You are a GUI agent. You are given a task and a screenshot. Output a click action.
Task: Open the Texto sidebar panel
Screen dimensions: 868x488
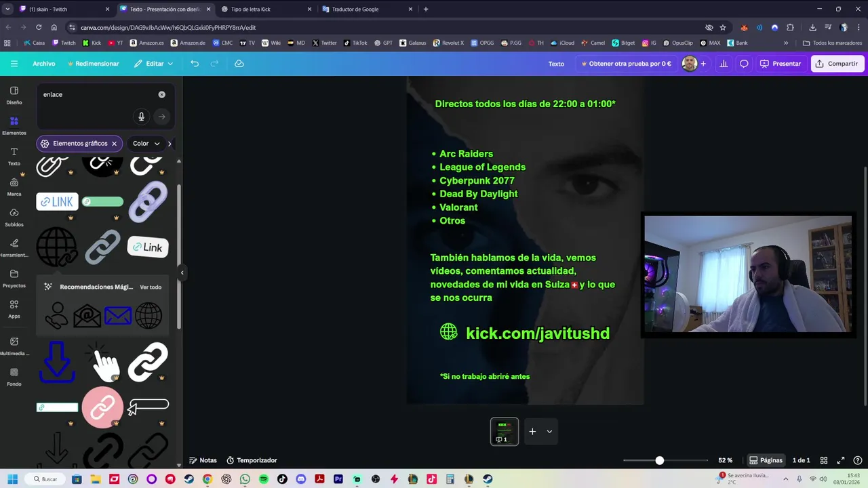pyautogui.click(x=14, y=157)
